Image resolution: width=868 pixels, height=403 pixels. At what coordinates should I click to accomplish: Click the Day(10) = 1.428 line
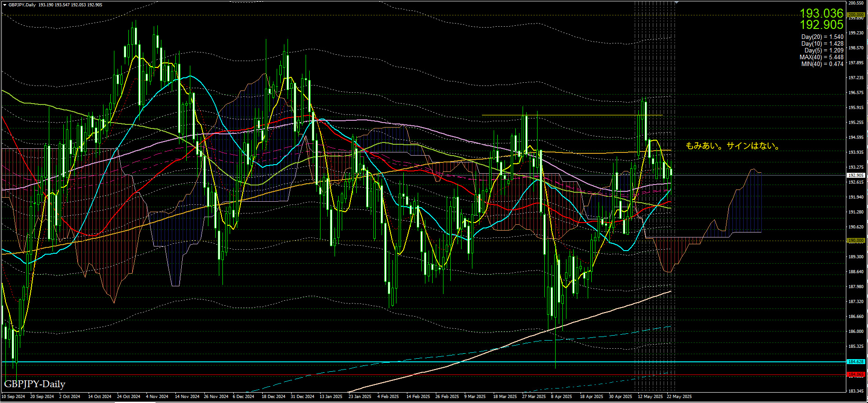(822, 44)
